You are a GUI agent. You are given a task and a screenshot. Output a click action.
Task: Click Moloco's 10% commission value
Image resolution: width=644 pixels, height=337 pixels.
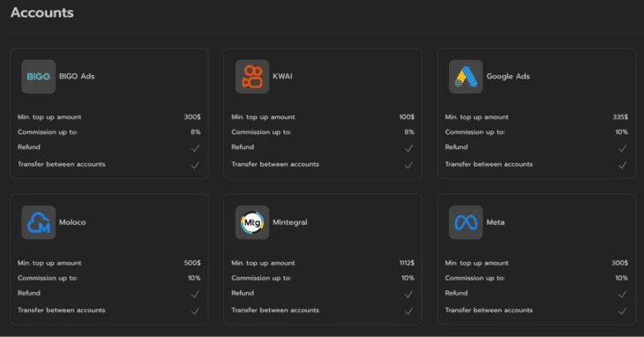coord(194,278)
